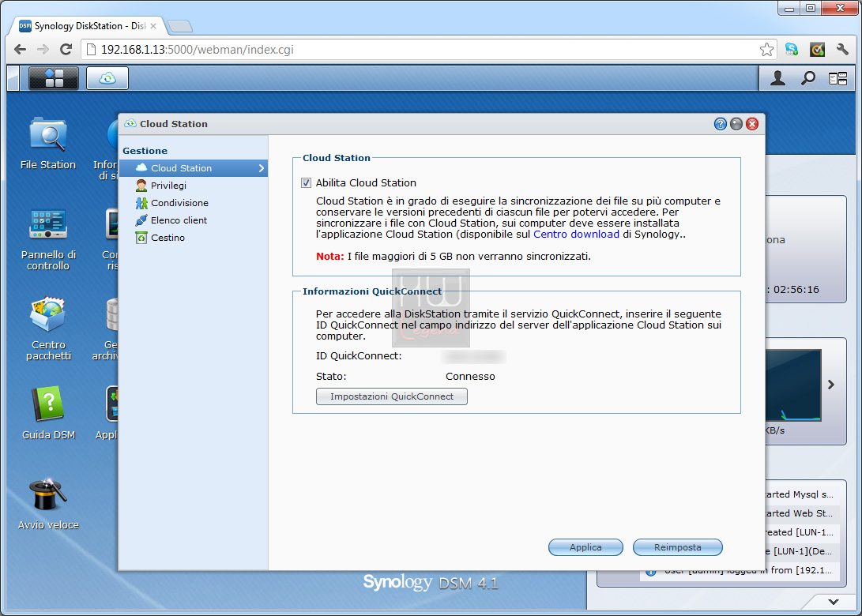Click the Reimposta button
The width and height of the screenshot is (862, 616).
(677, 547)
